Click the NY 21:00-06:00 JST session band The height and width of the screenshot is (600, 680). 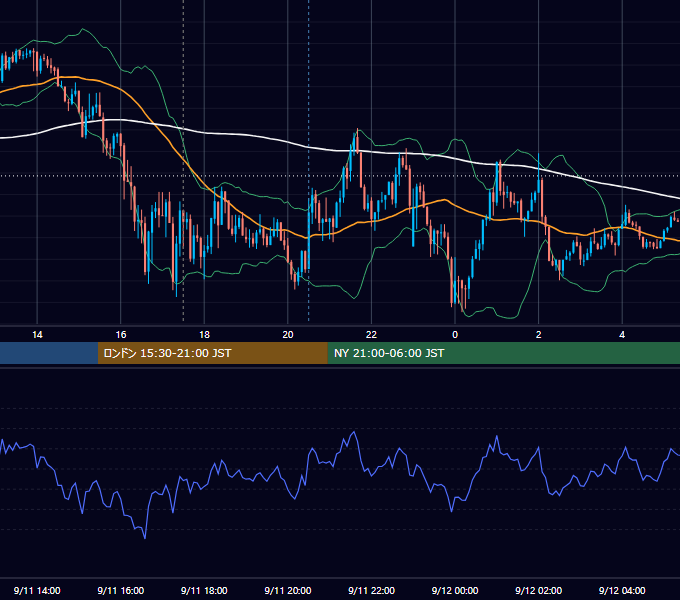pos(503,353)
